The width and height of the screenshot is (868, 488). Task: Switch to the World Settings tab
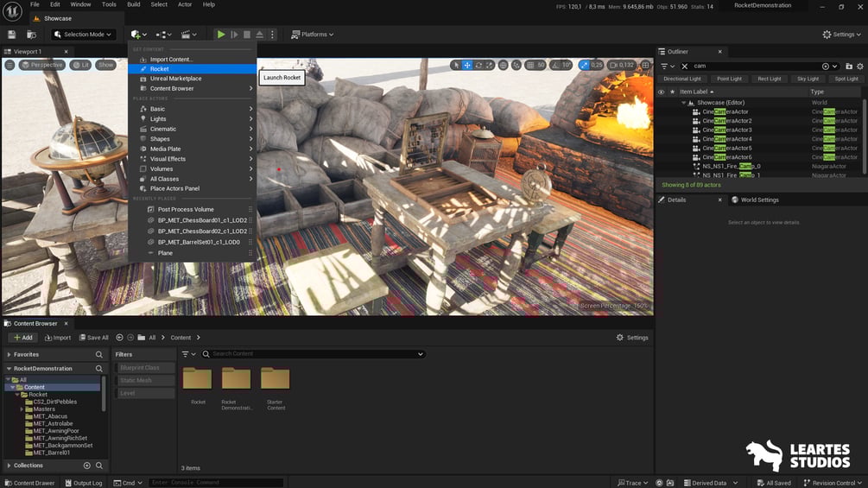[755, 200]
